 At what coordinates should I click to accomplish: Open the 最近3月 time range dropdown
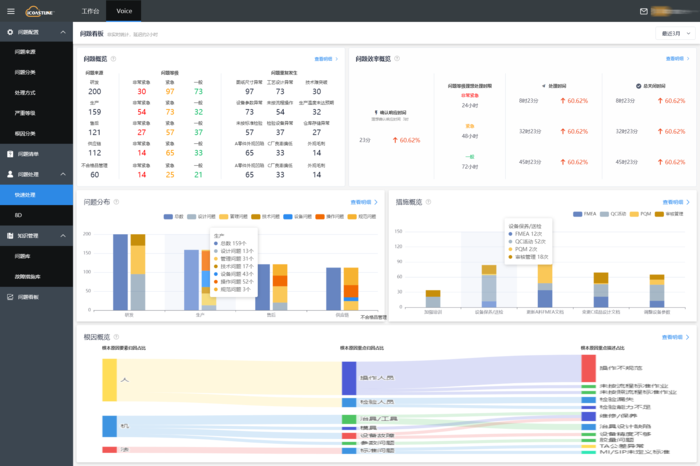pyautogui.click(x=675, y=33)
